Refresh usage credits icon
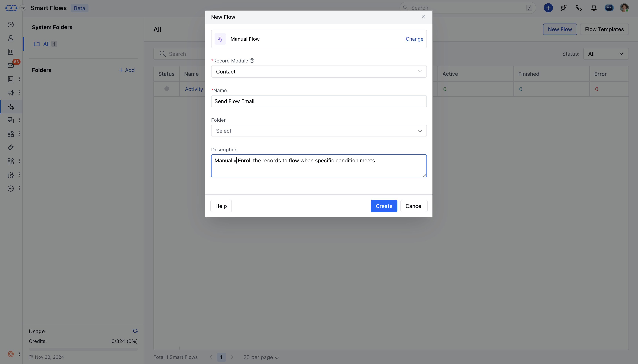Viewport: 638px width, 364px height. coord(135,331)
